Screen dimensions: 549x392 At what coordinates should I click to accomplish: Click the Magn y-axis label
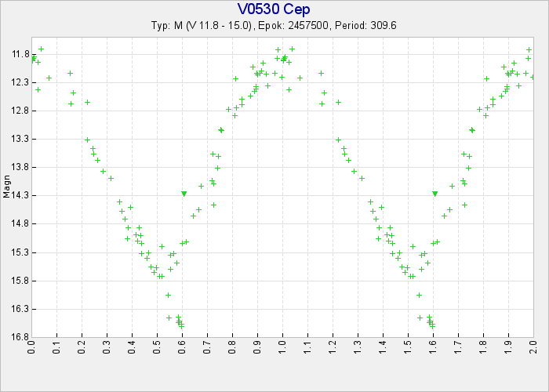[x=7, y=188]
